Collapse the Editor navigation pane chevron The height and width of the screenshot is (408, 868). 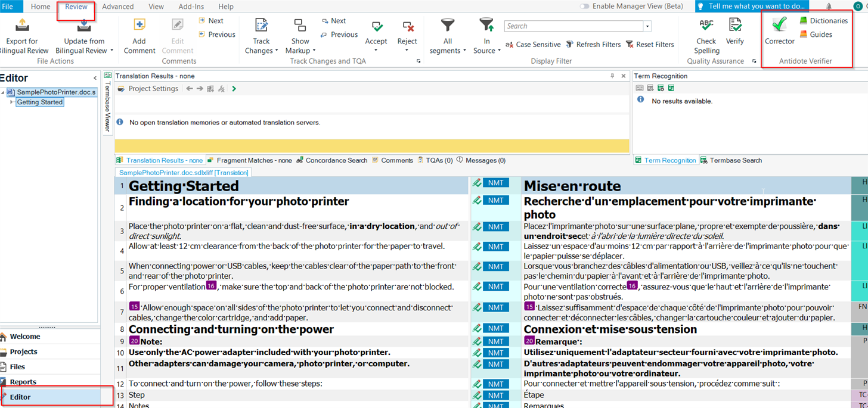[95, 78]
